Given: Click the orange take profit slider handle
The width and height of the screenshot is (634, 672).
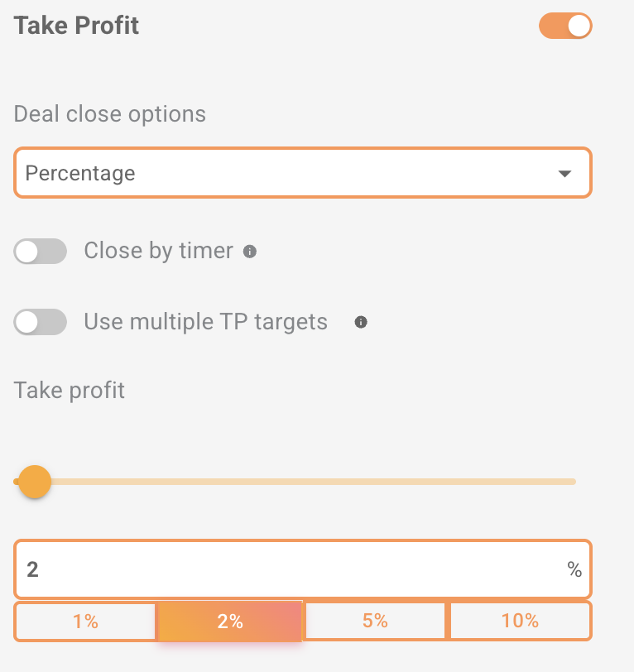Looking at the screenshot, I should 35,481.
